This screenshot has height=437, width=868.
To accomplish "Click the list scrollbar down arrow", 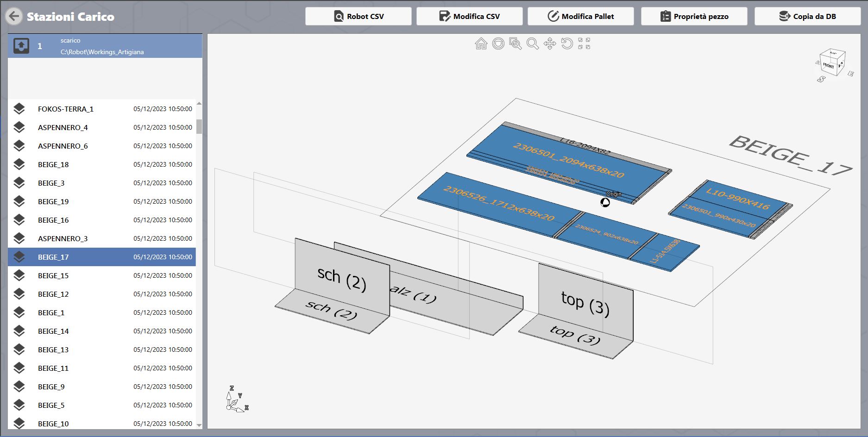I will coord(199,425).
